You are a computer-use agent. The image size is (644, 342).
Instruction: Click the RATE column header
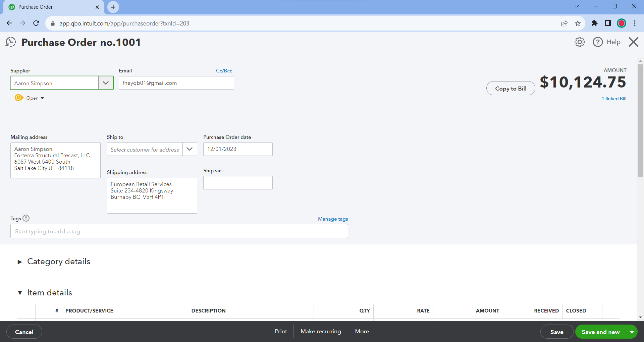(x=423, y=310)
